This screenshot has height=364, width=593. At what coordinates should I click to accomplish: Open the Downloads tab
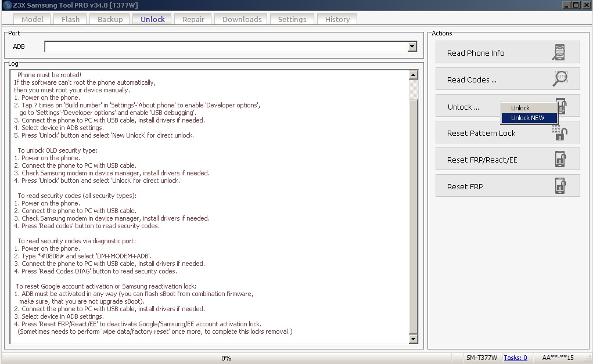point(242,19)
